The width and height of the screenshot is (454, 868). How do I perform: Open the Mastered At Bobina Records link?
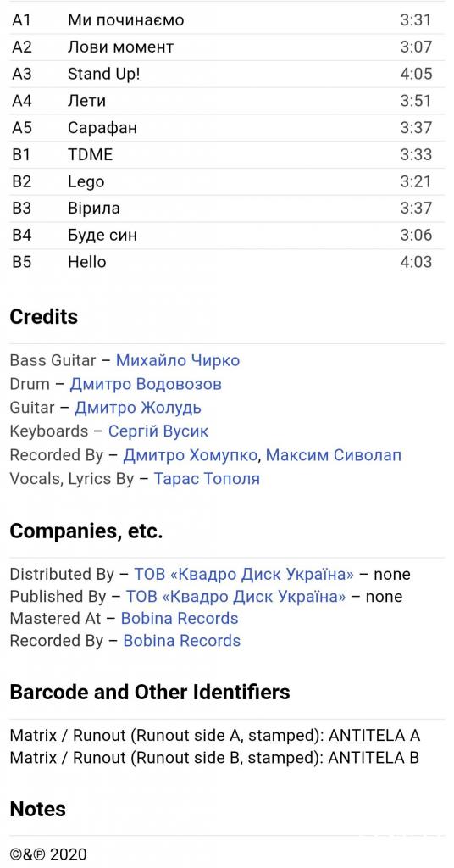[x=180, y=618]
